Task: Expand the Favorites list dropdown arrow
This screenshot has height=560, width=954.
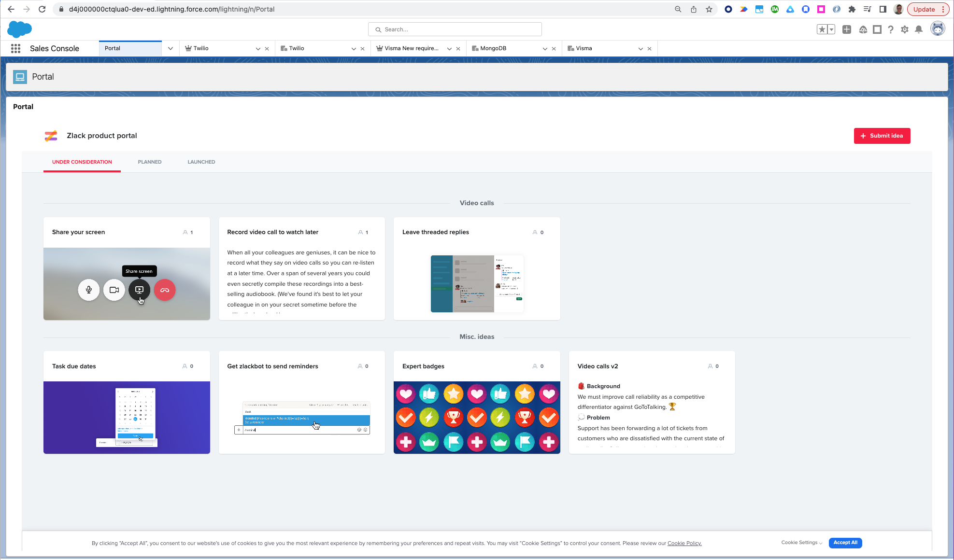Action: point(831,29)
